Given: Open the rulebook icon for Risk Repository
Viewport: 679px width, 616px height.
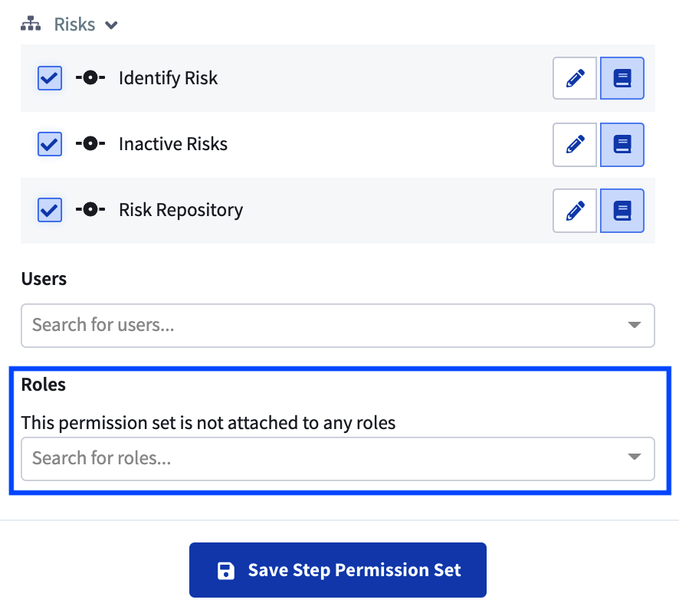Looking at the screenshot, I should (622, 210).
